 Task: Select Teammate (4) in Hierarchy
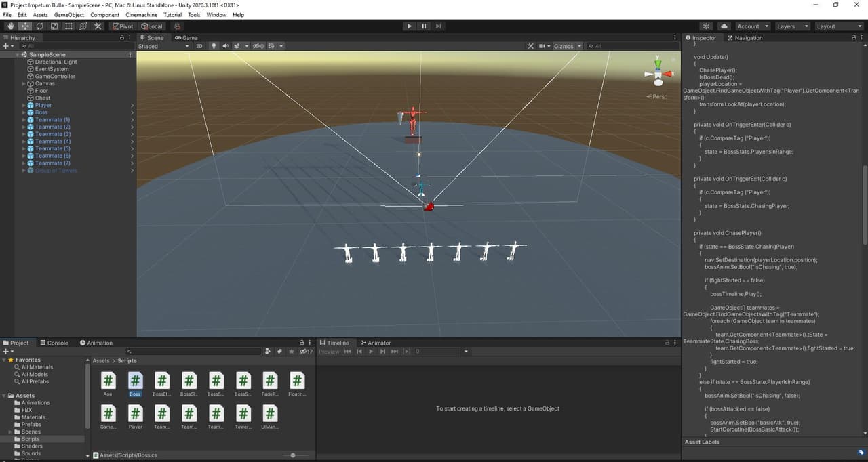53,142
